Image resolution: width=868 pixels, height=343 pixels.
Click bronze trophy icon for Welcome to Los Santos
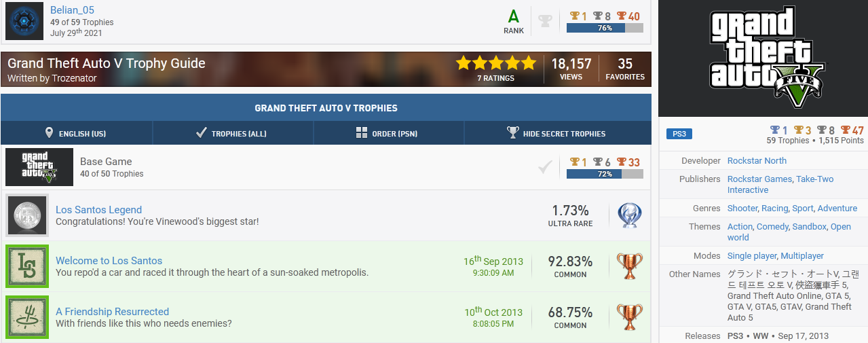pyautogui.click(x=629, y=266)
